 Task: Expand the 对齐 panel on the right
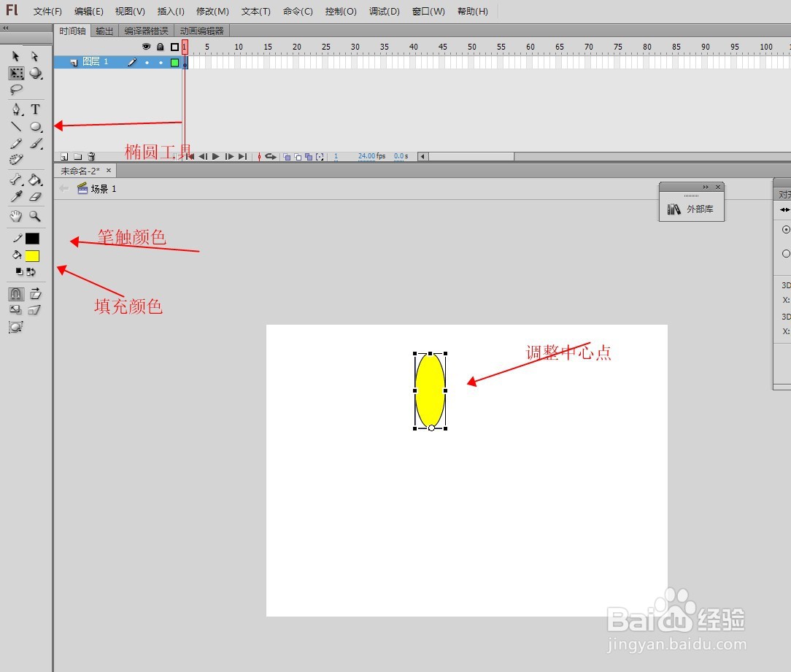coord(783,195)
